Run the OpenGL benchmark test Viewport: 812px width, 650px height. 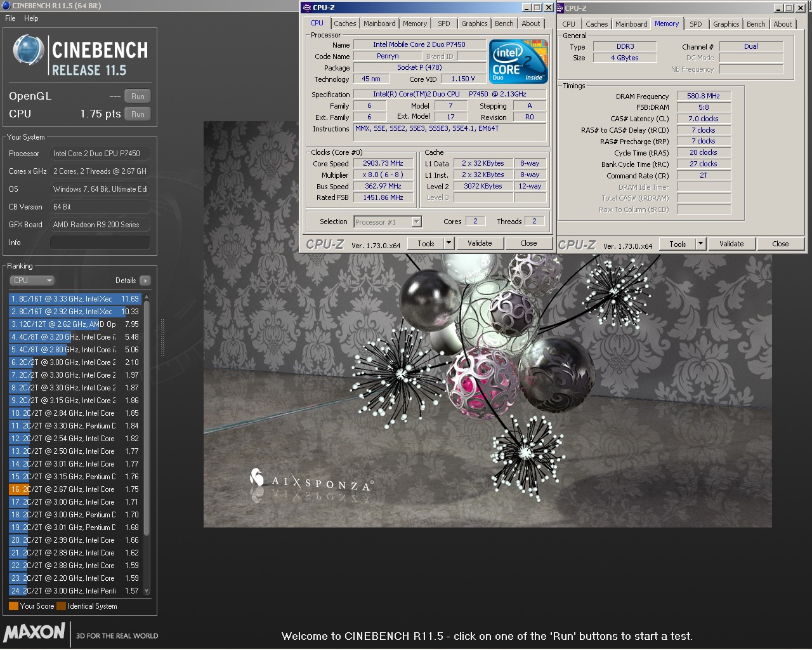click(x=138, y=96)
